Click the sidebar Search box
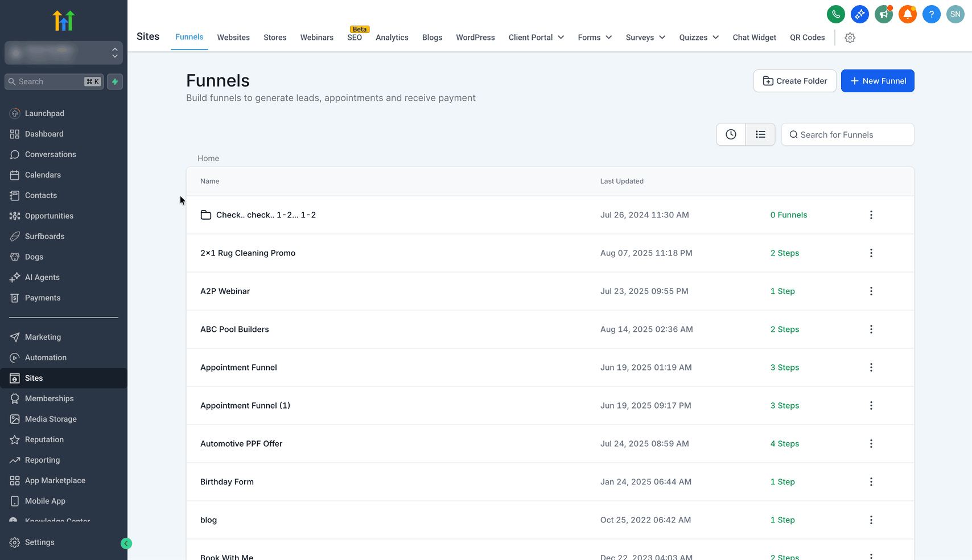The image size is (972, 560). (55, 81)
